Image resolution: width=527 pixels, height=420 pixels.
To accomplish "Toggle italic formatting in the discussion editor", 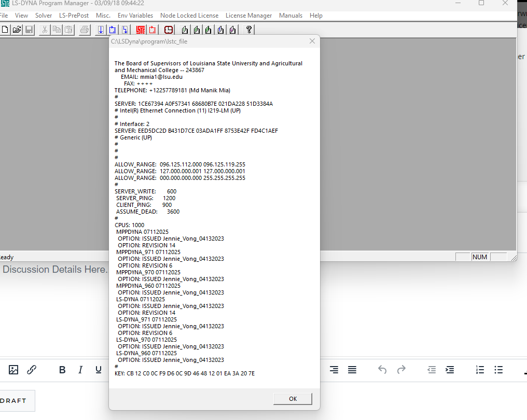I will 80,370.
